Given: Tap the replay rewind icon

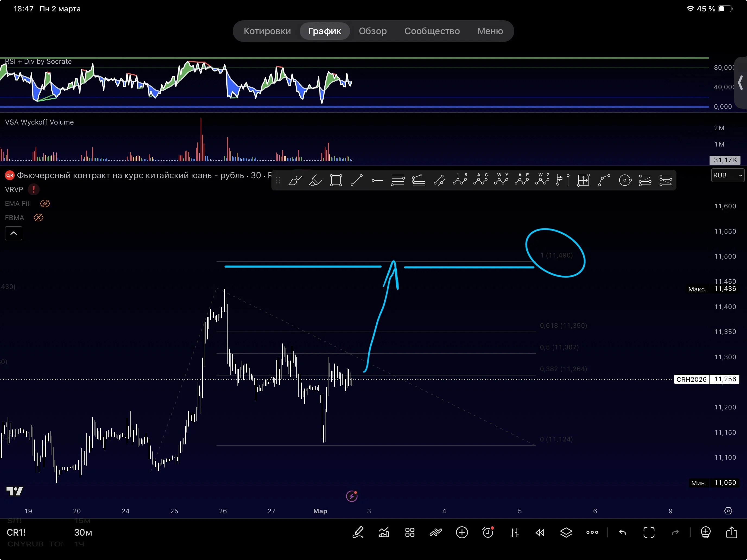Looking at the screenshot, I should [540, 533].
